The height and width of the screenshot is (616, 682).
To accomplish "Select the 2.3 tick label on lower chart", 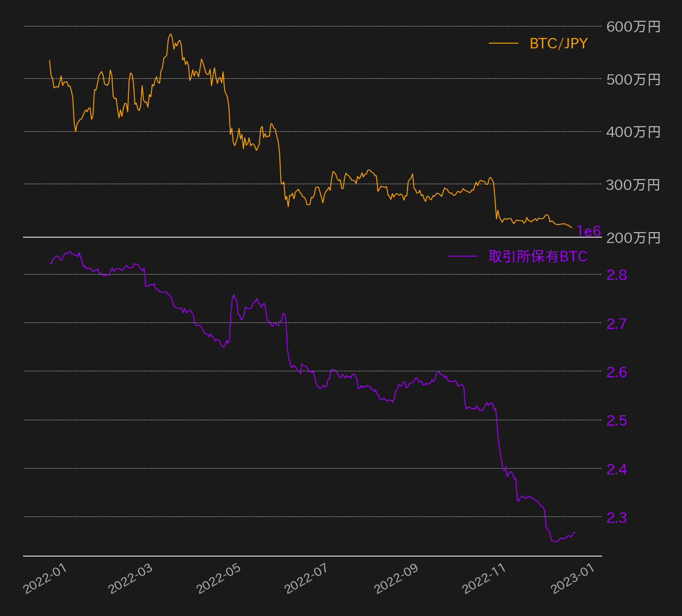I will pyautogui.click(x=617, y=518).
